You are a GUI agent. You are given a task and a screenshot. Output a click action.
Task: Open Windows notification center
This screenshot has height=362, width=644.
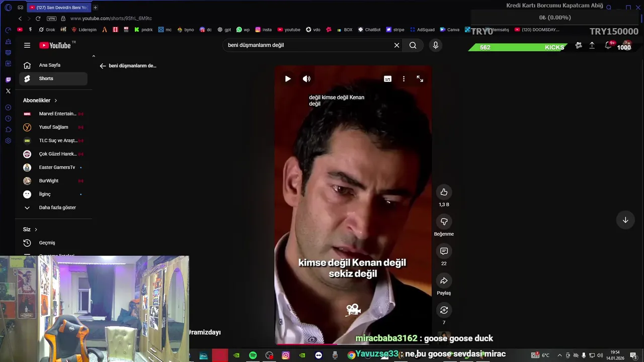coord(633,355)
